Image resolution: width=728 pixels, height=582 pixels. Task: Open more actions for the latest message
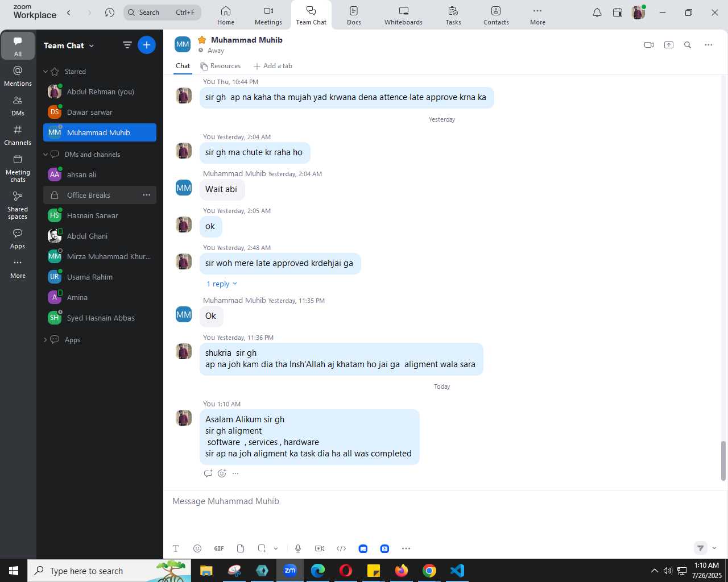pos(235,473)
